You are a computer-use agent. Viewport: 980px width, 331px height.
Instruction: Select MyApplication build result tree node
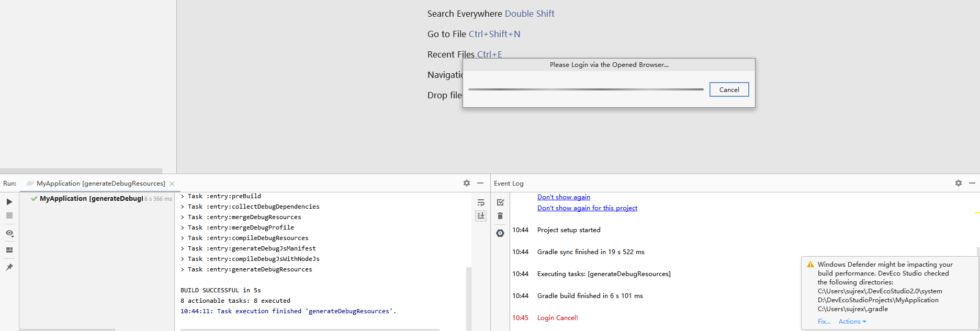pos(91,199)
